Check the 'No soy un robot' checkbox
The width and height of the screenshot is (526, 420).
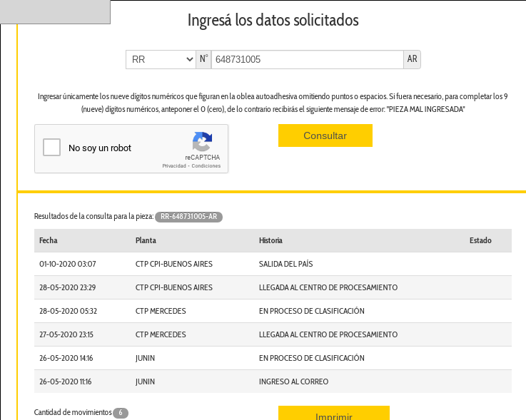pyautogui.click(x=51, y=147)
